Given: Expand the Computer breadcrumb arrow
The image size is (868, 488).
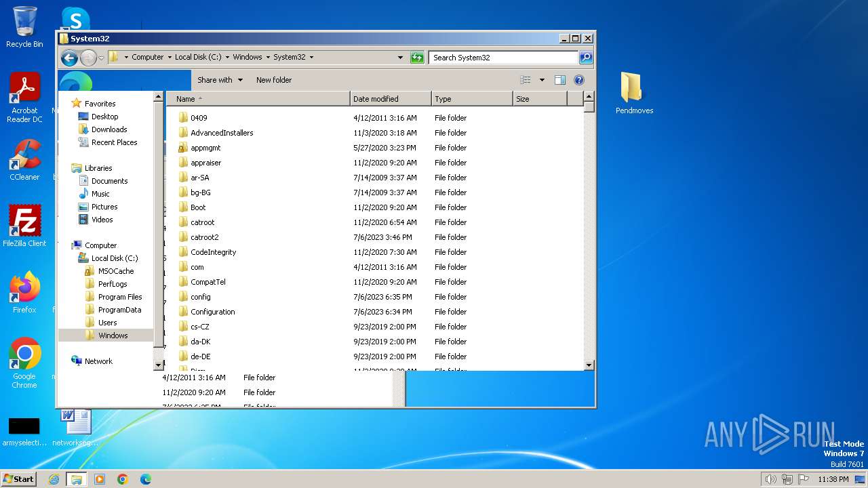Looking at the screenshot, I should pos(170,58).
